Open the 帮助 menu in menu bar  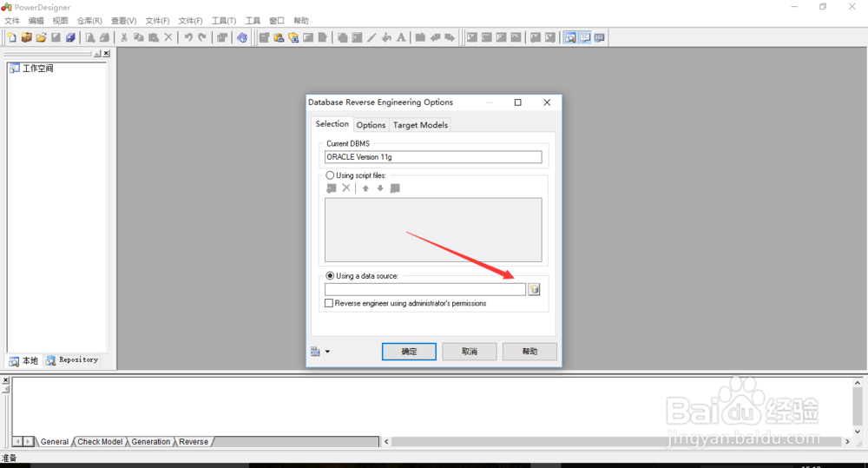click(x=301, y=21)
